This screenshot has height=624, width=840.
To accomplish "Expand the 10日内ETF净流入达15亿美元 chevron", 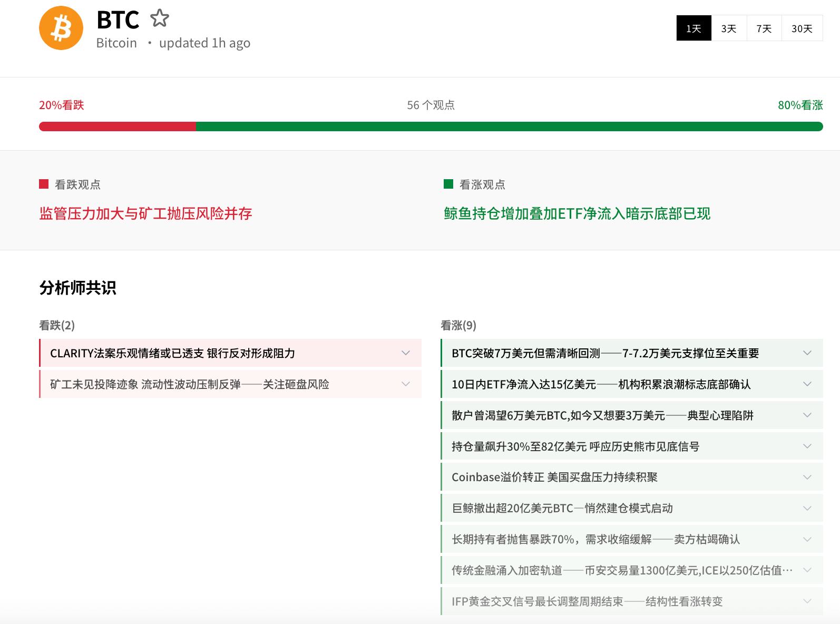I will [807, 384].
